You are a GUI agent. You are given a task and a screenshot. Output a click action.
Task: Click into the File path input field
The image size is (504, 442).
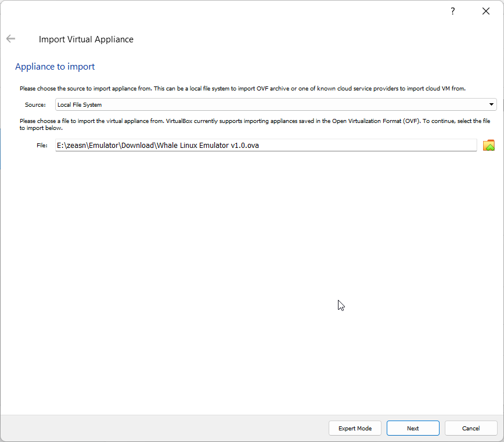pos(266,146)
